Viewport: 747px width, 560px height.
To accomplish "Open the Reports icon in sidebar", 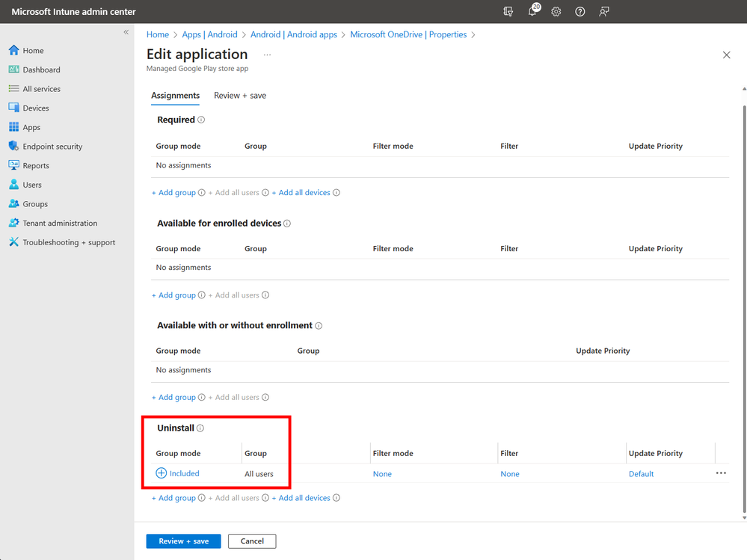I will (x=13, y=165).
